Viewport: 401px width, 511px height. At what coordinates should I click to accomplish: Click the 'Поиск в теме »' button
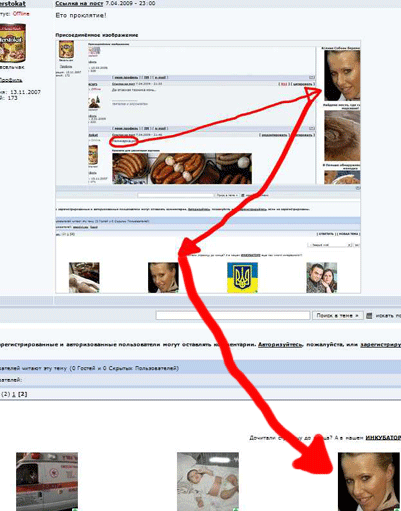pyautogui.click(x=337, y=315)
